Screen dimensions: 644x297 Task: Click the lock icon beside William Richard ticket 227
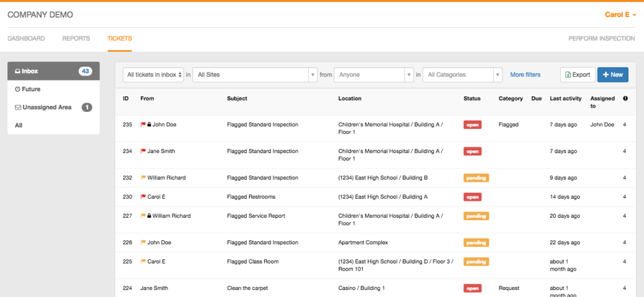pos(149,216)
